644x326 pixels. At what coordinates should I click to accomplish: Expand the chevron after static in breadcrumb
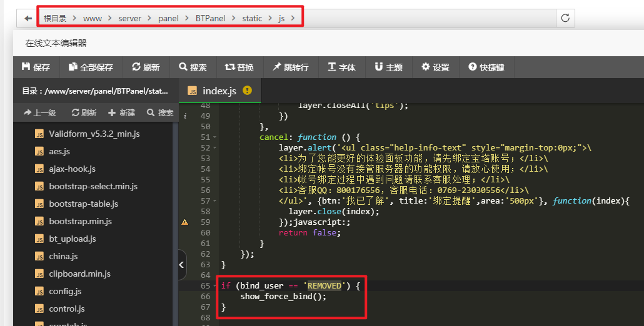point(270,18)
